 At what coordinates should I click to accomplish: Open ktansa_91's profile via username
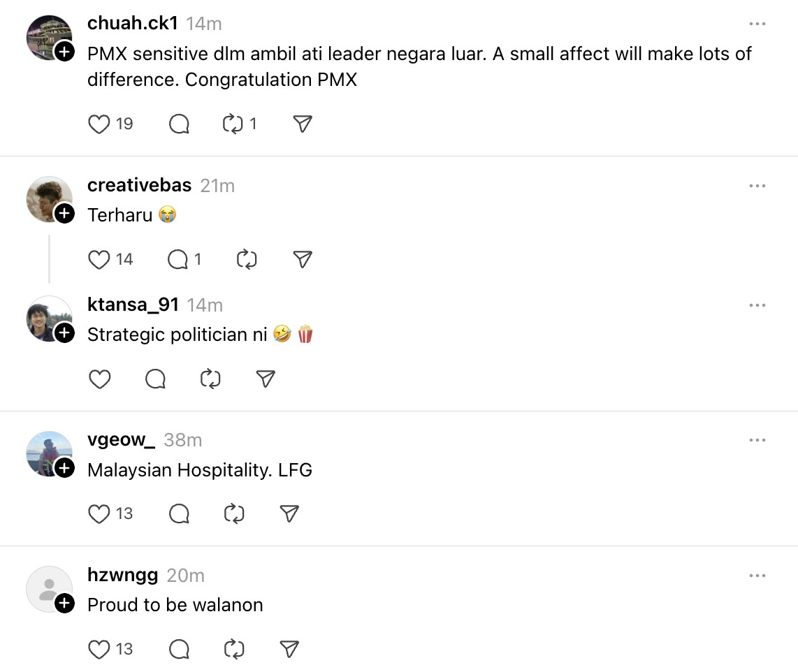point(133,305)
